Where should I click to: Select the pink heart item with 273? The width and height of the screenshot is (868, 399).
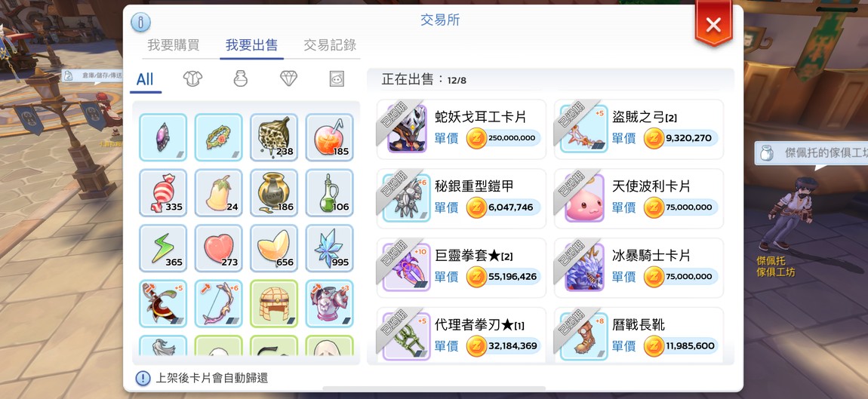(x=219, y=248)
